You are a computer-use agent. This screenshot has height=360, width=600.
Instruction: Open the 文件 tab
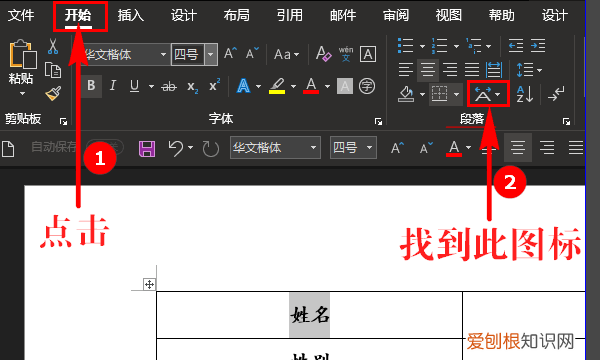21,15
